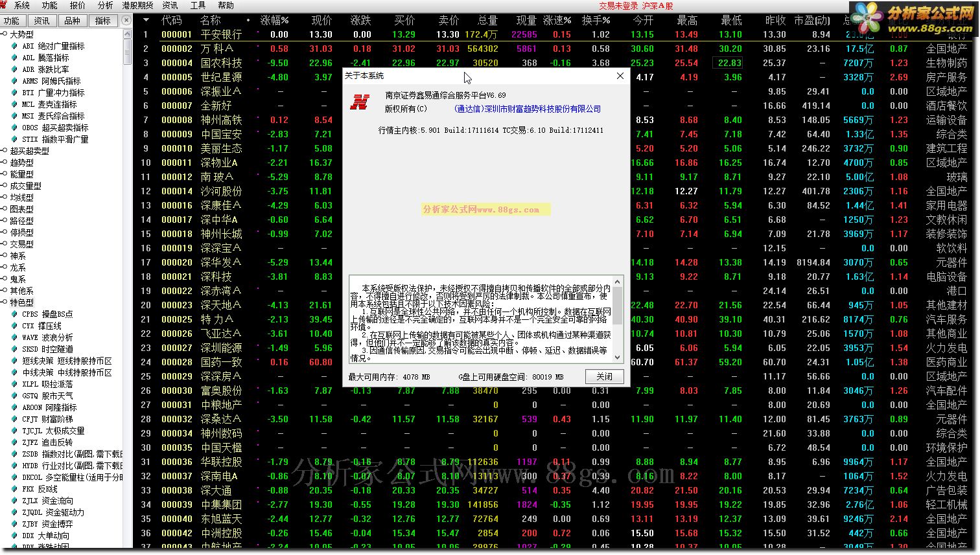Select stock code 000039 中集集团
This screenshot has width=980, height=555.
click(x=177, y=504)
